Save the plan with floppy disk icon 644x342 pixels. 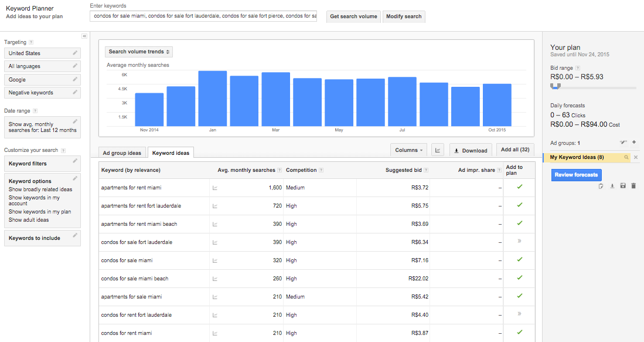pos(623,186)
